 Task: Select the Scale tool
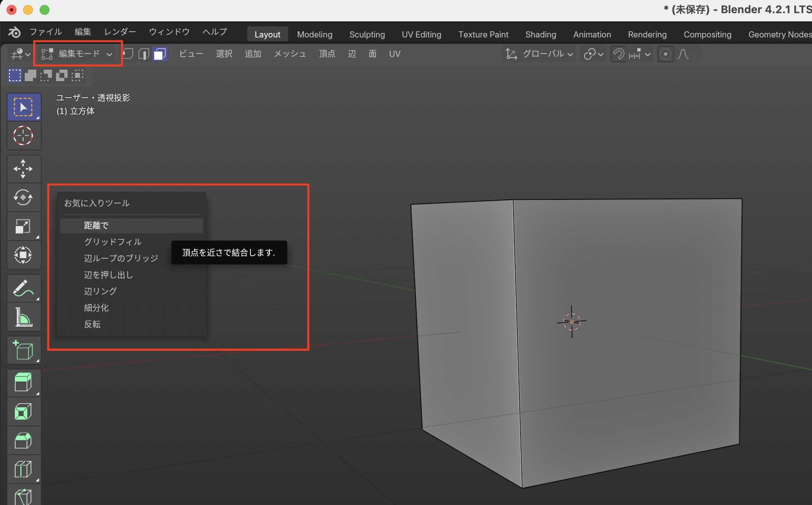[23, 226]
